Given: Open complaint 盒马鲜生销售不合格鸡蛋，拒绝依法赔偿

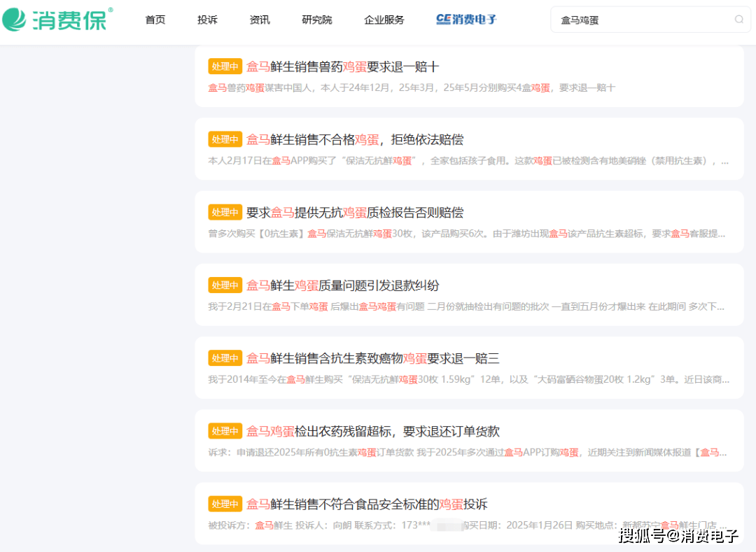Looking at the screenshot, I should pos(355,140).
